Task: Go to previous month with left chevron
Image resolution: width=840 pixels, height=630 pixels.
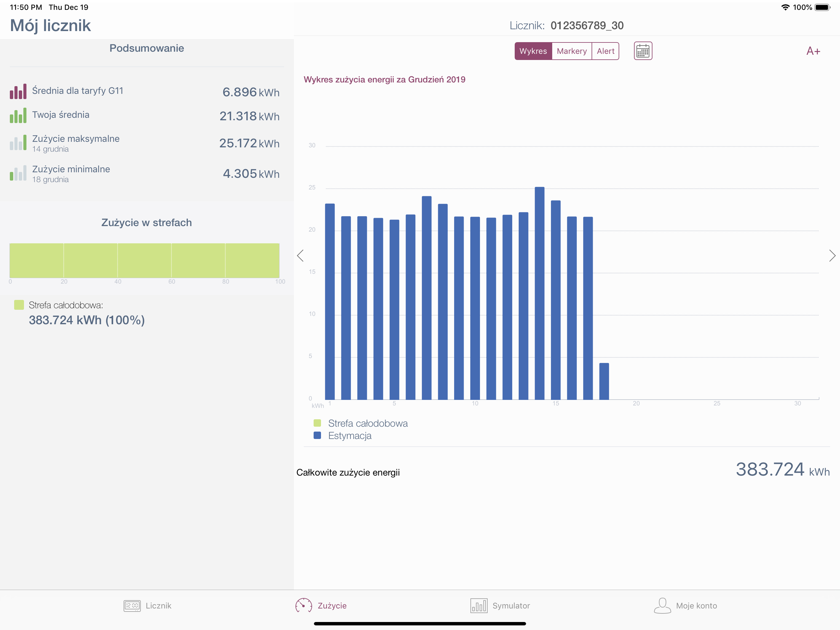Action: 300,256
